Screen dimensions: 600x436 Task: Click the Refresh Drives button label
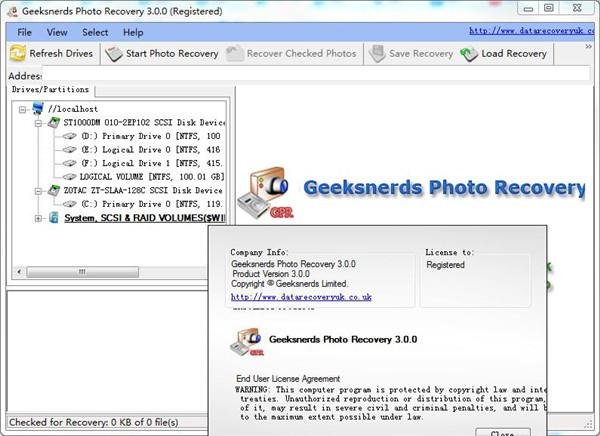[x=61, y=53]
